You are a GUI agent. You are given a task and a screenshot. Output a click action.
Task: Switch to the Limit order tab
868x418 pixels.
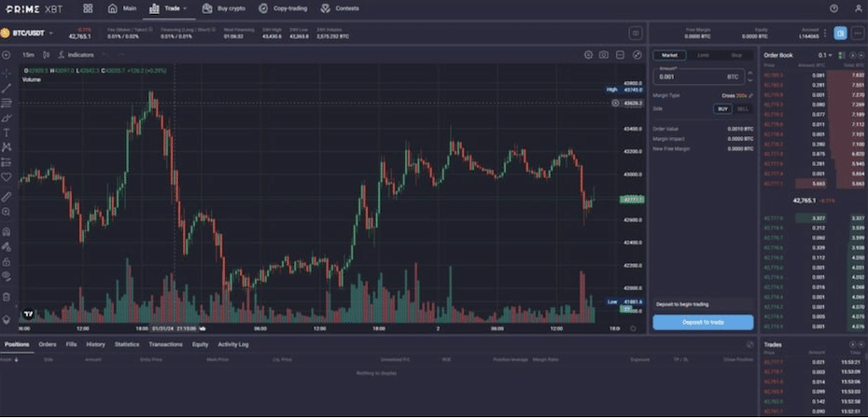[x=703, y=55]
